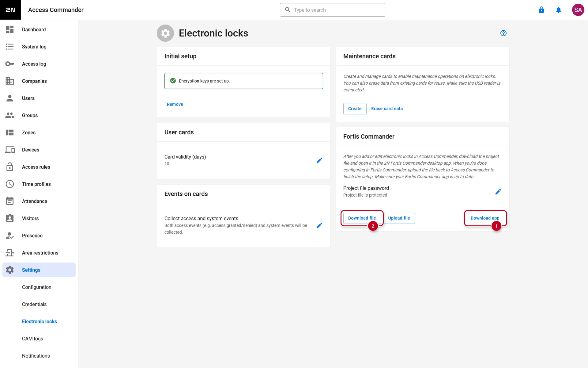This screenshot has width=588, height=368.
Task: Edit Collect access and system events setting
Action: click(x=319, y=225)
